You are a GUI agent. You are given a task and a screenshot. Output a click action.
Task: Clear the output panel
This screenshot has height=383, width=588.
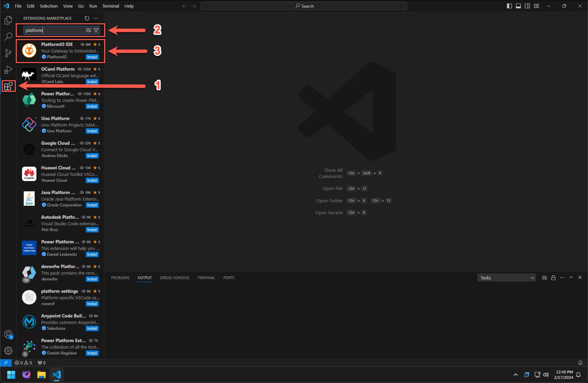[544, 278]
